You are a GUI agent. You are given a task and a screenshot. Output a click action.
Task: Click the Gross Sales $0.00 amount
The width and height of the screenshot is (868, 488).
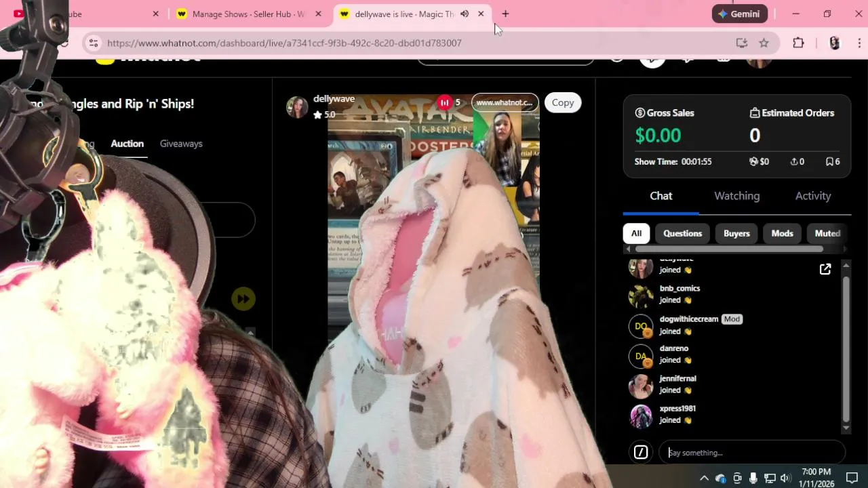click(658, 136)
